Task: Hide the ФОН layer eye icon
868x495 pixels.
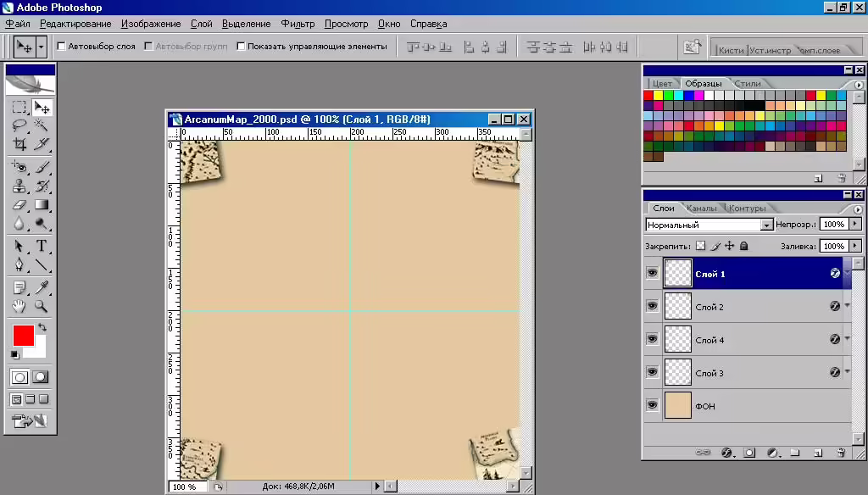Action: point(652,405)
